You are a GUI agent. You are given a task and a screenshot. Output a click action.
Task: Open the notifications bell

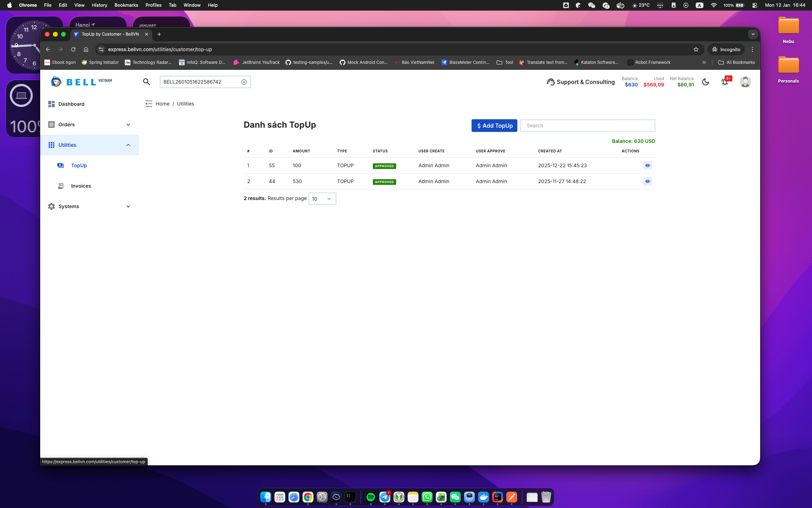click(x=725, y=82)
